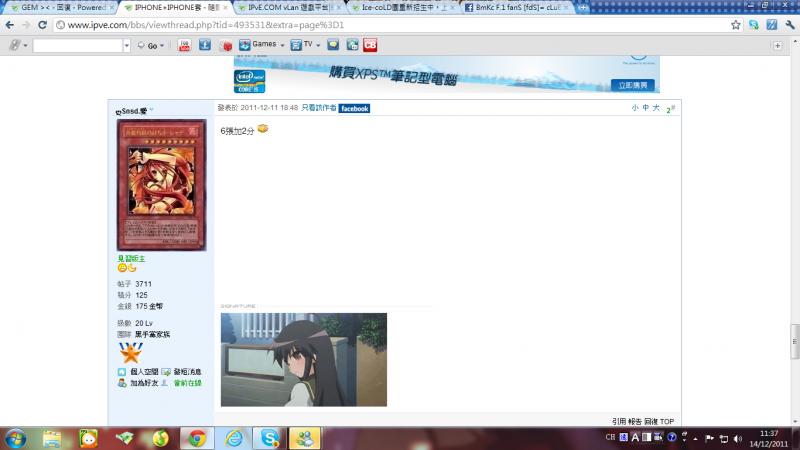The height and width of the screenshot is (450, 800).
Task: Click the 見習版主 user rank link
Action: click(x=131, y=259)
